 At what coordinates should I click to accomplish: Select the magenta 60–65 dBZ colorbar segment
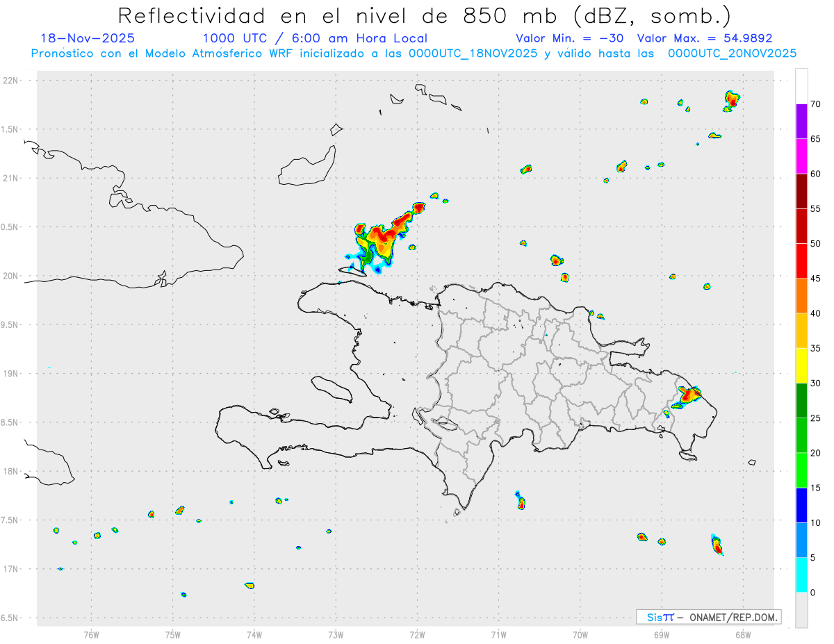point(801,156)
